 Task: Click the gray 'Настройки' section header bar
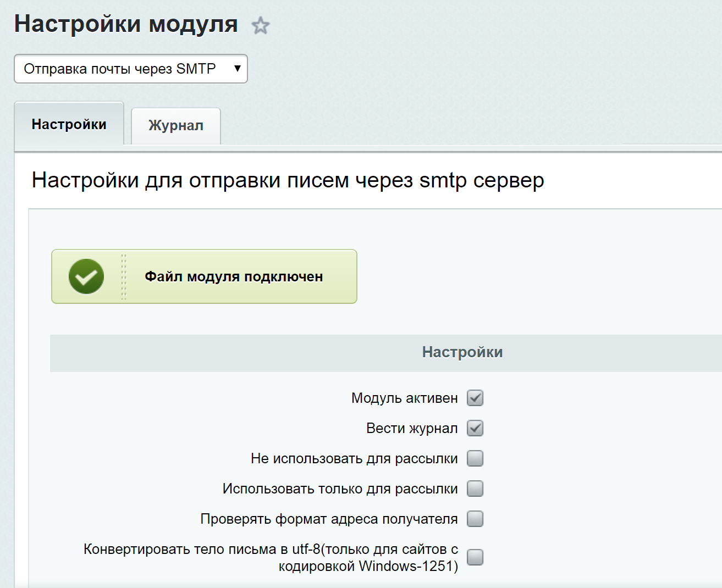462,352
